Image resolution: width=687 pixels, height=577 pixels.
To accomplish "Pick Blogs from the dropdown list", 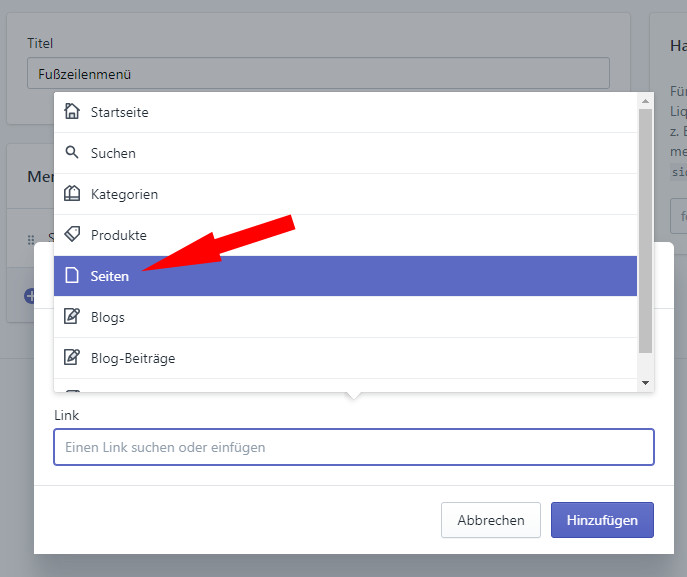I will point(345,317).
